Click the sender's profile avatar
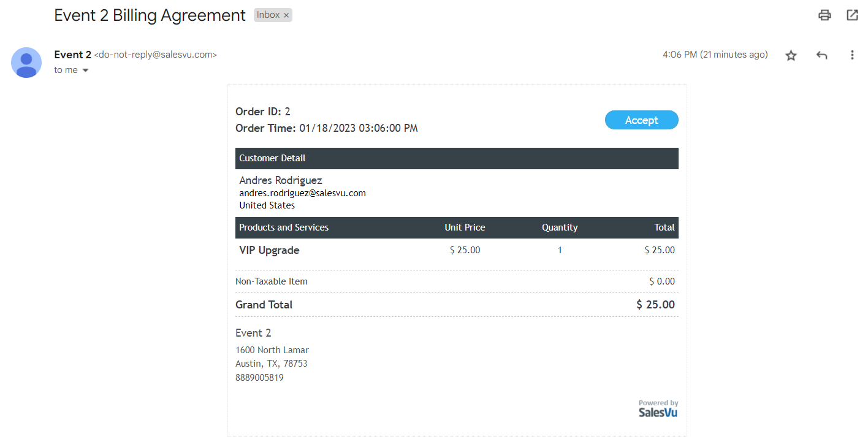868x447 pixels. tap(26, 63)
